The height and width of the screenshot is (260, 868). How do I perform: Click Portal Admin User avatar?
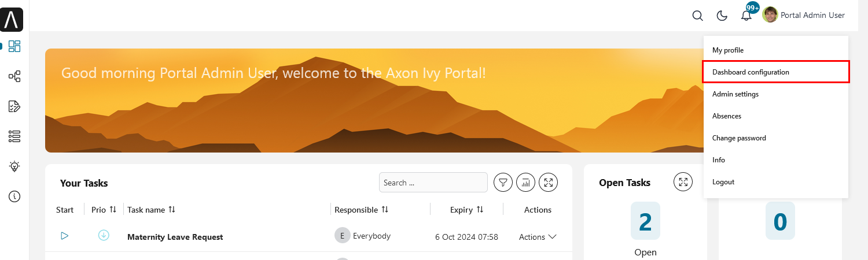pyautogui.click(x=770, y=15)
